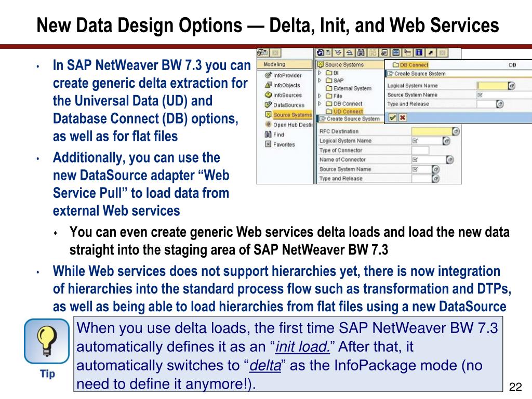Click the Favorites icon
The width and height of the screenshot is (532, 399).
point(268,144)
